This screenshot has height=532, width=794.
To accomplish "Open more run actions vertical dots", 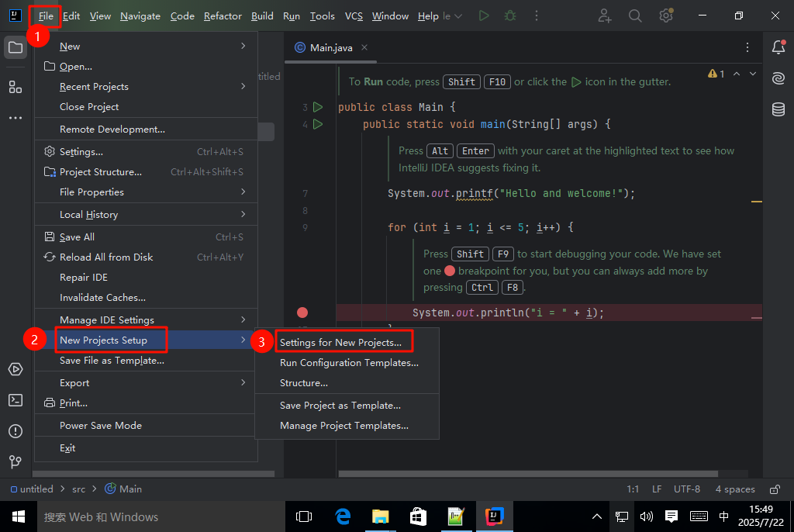I will [537, 16].
